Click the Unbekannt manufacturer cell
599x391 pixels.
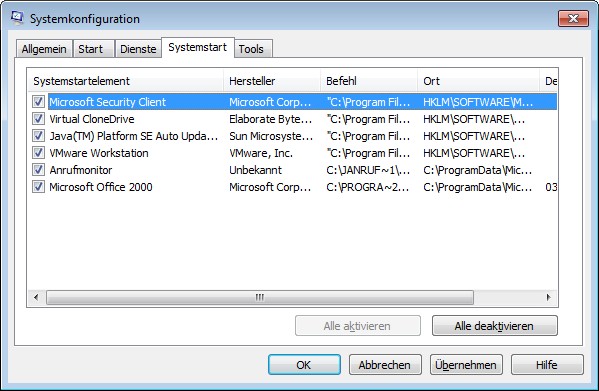tap(255, 170)
